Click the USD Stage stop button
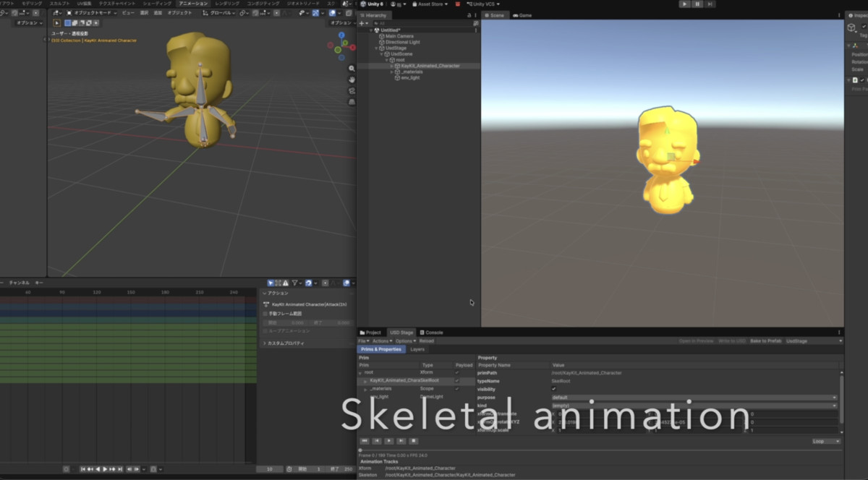The height and width of the screenshot is (480, 868). coord(414,441)
